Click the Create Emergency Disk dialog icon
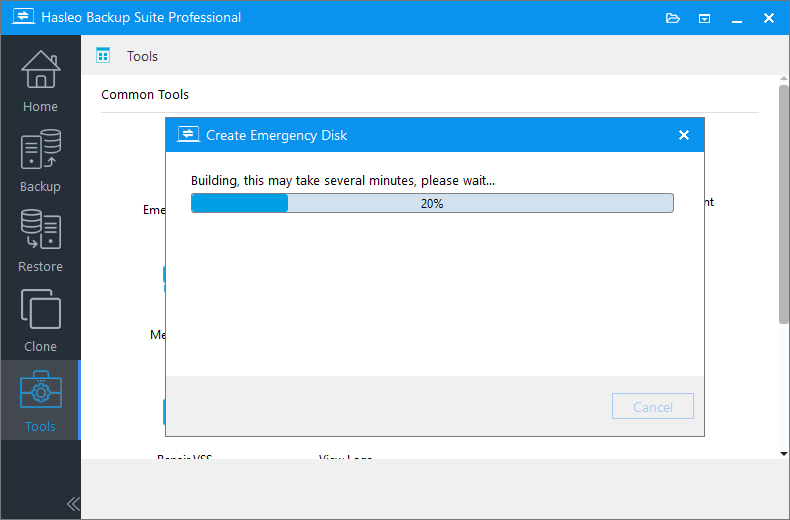This screenshot has width=790, height=520. click(x=187, y=135)
